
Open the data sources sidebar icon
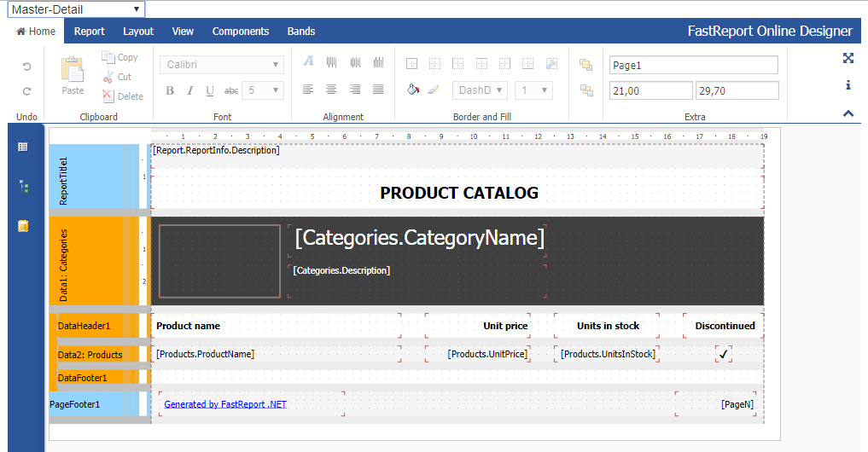click(23, 226)
